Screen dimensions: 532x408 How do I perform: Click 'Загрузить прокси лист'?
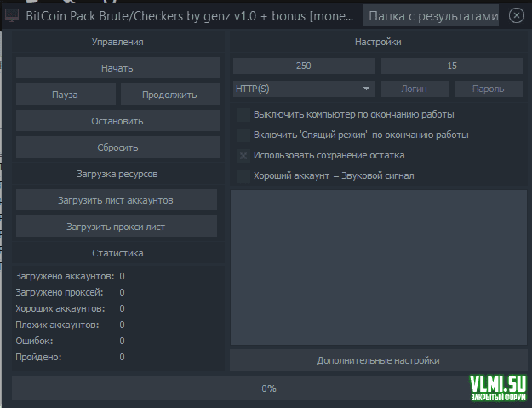pos(117,227)
